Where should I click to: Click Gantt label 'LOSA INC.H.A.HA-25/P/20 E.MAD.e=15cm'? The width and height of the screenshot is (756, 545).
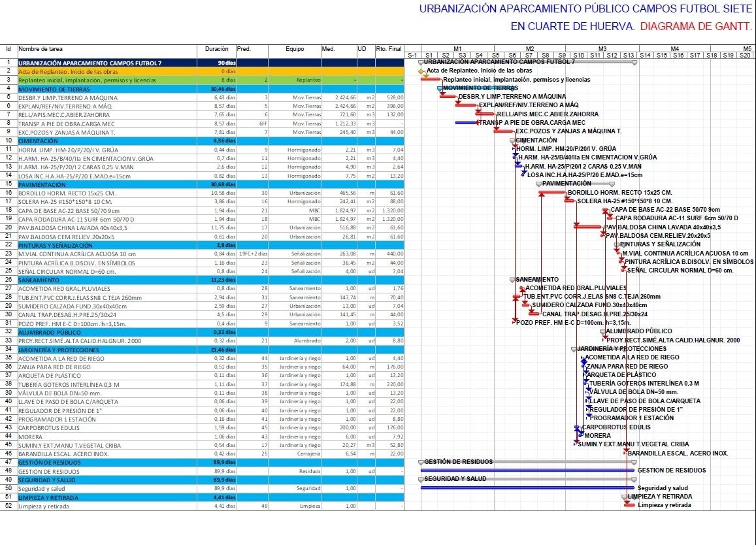coord(585,175)
